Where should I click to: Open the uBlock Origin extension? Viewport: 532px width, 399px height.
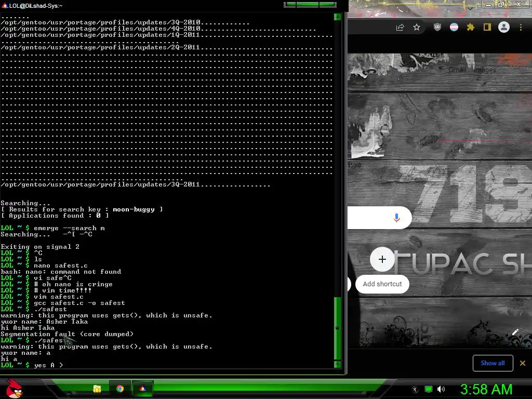437,27
